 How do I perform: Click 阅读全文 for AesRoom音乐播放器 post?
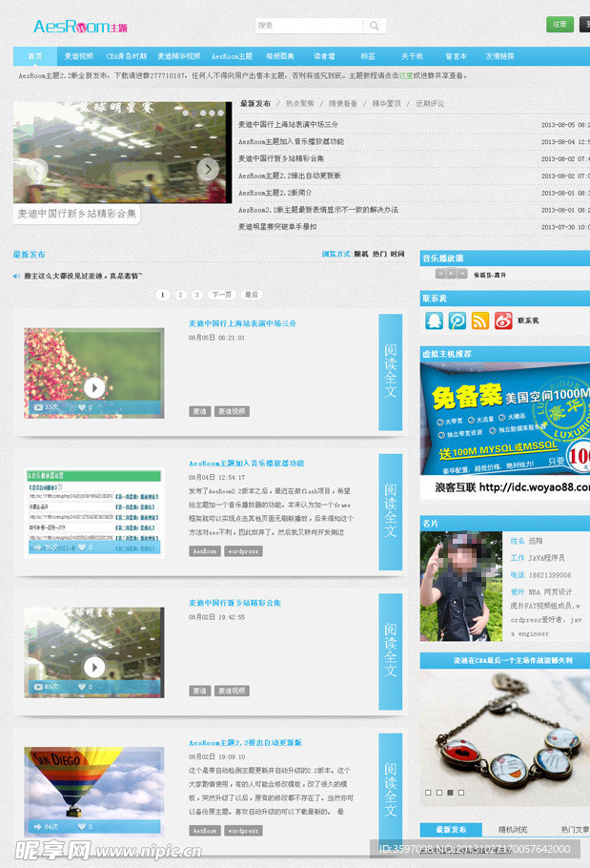(x=391, y=511)
